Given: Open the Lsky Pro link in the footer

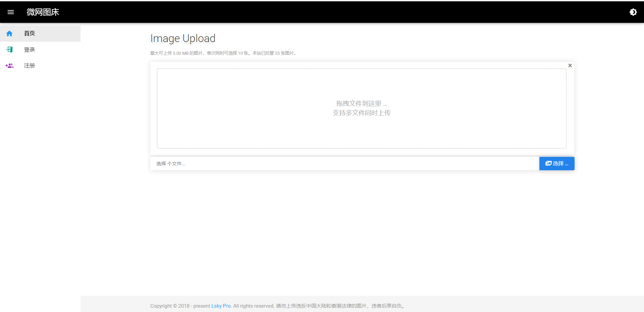Looking at the screenshot, I should (x=221, y=306).
